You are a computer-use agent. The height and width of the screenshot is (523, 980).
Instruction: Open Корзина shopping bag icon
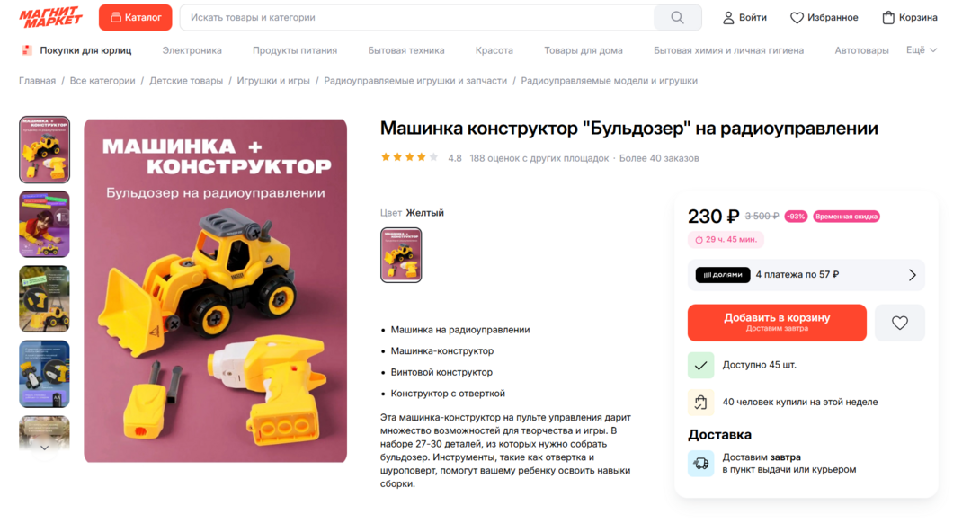[x=888, y=17]
